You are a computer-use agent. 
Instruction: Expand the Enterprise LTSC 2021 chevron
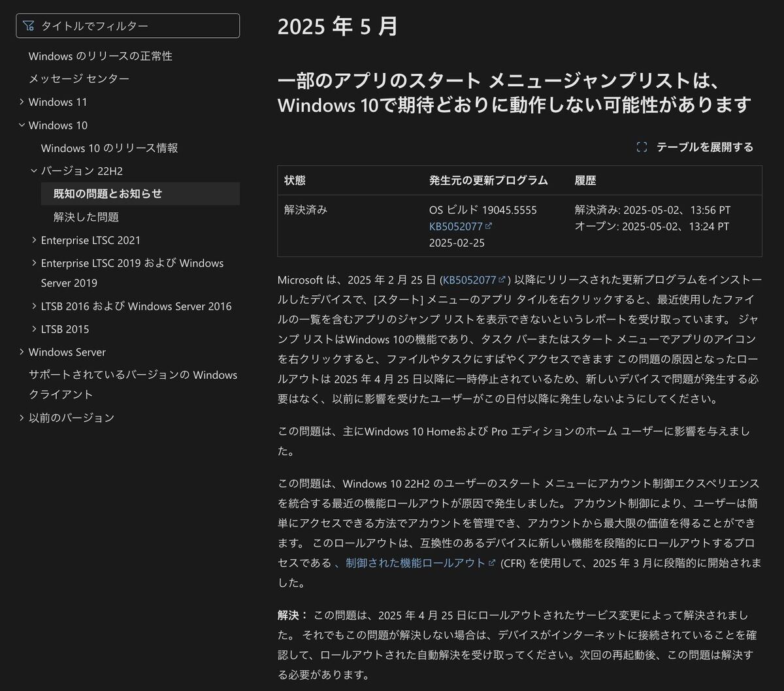point(34,240)
